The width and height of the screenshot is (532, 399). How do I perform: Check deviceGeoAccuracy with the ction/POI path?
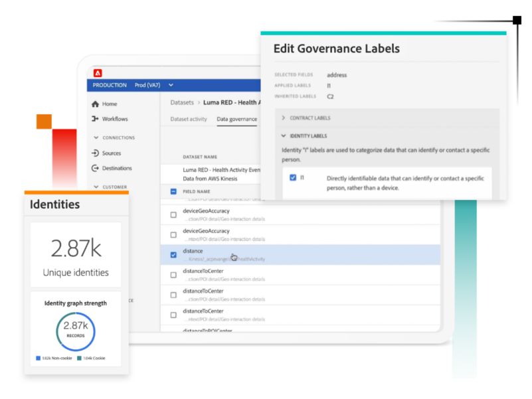tap(173, 214)
